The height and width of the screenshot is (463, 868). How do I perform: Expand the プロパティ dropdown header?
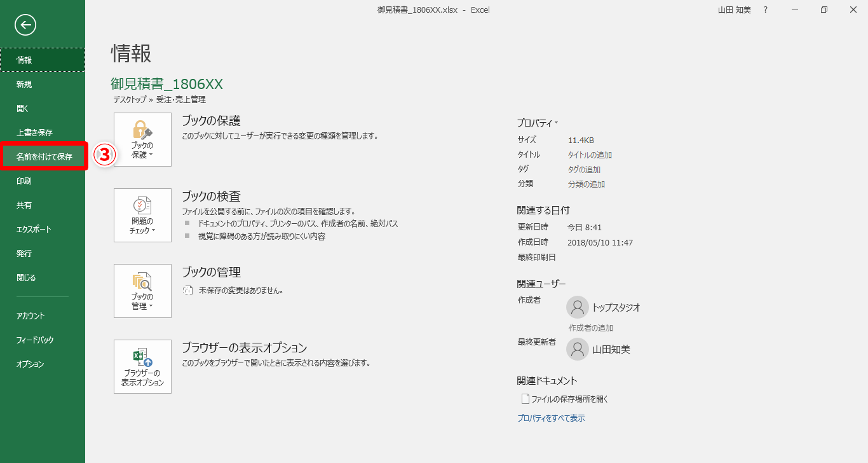[x=538, y=123]
